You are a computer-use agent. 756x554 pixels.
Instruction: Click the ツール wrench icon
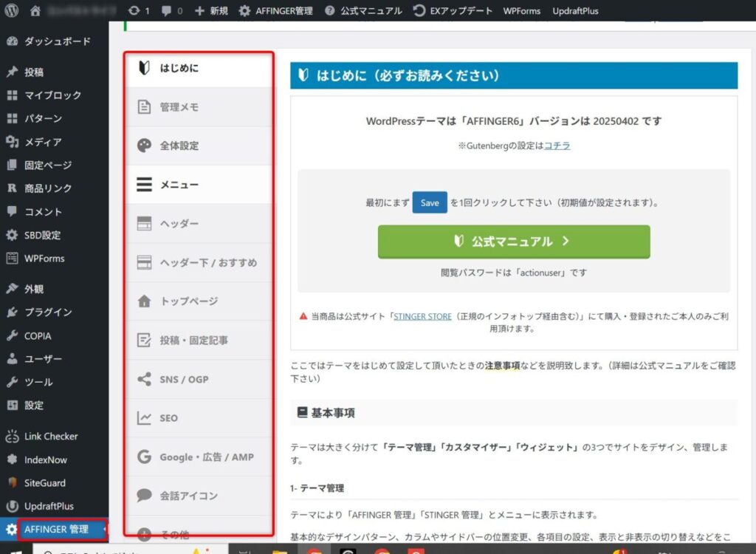12,382
